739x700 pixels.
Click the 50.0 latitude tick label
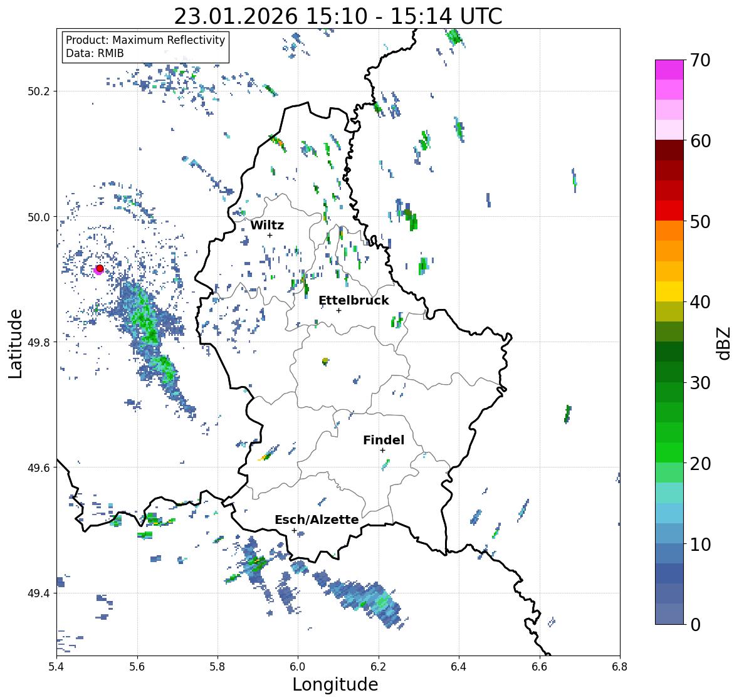coord(39,217)
